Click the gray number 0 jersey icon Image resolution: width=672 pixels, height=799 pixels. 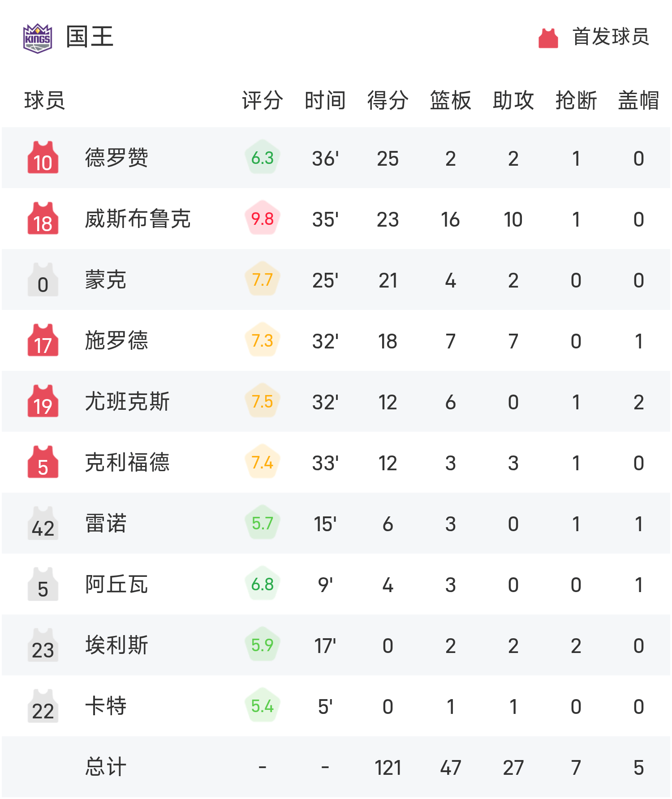tap(43, 280)
